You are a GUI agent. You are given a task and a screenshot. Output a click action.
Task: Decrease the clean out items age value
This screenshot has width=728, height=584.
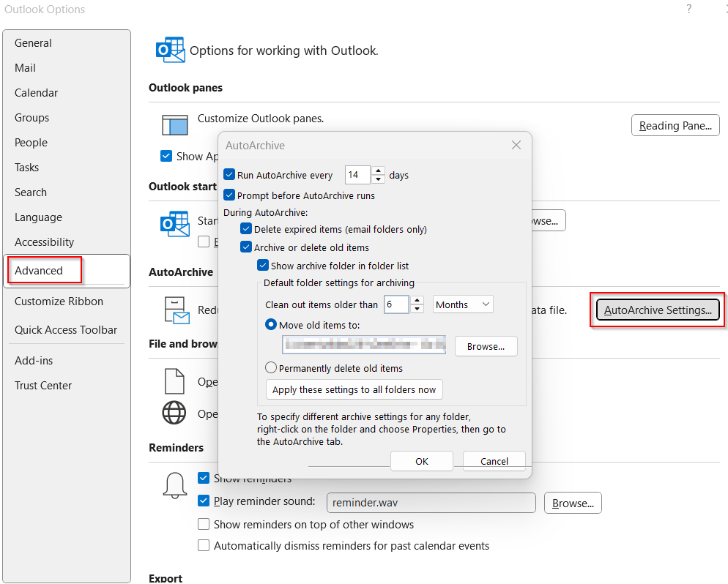pos(417,309)
